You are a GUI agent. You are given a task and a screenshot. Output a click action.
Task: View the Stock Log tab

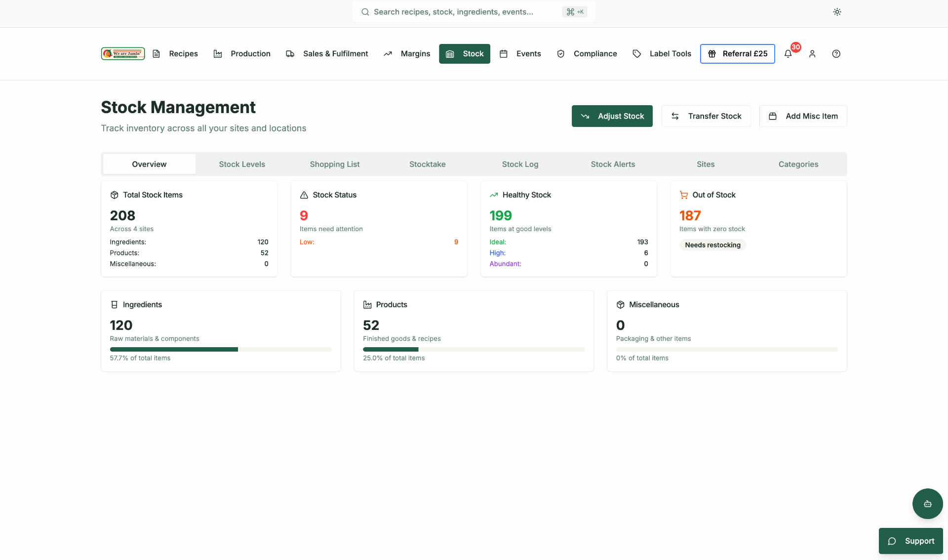tap(520, 164)
